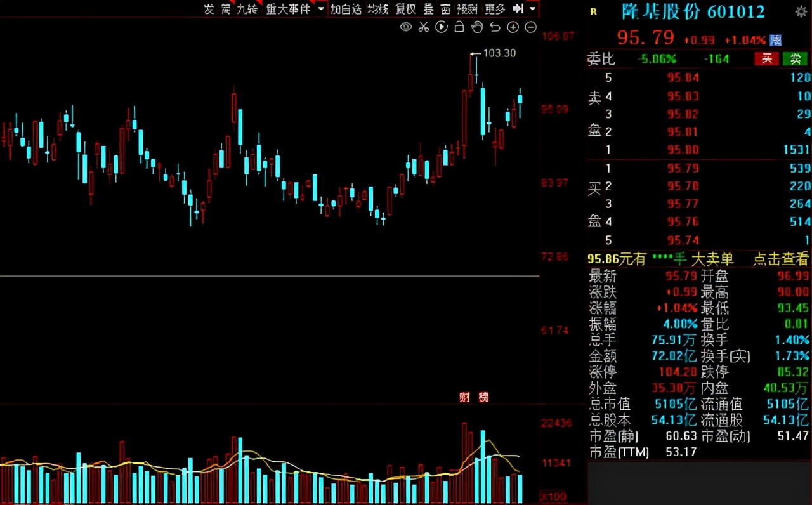The width and height of the screenshot is (812, 505).
Task: Open dropdown arrow at toolbar's right end
Action: [532, 9]
